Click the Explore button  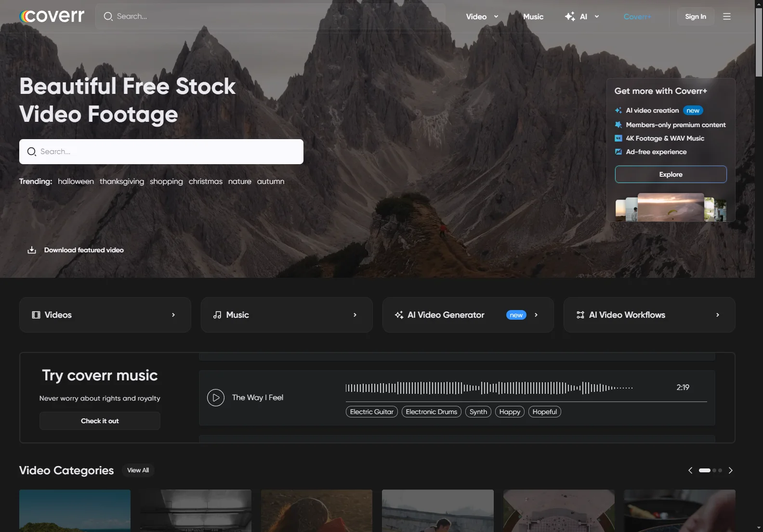671,174
